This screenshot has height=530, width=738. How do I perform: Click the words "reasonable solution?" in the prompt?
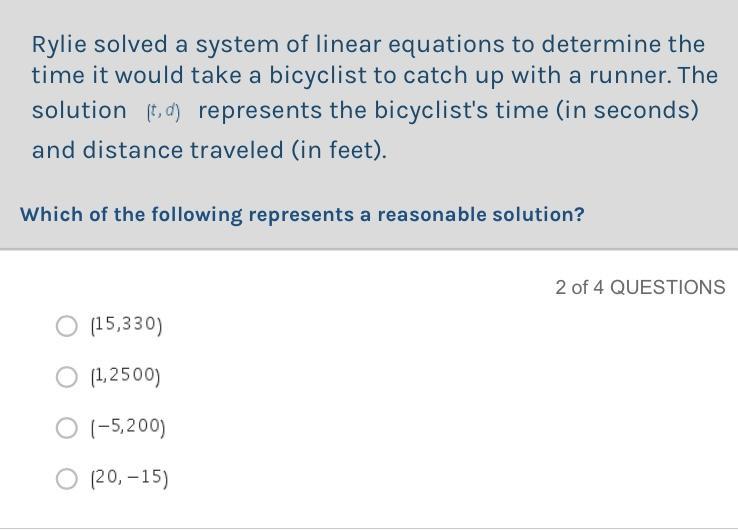(x=481, y=215)
